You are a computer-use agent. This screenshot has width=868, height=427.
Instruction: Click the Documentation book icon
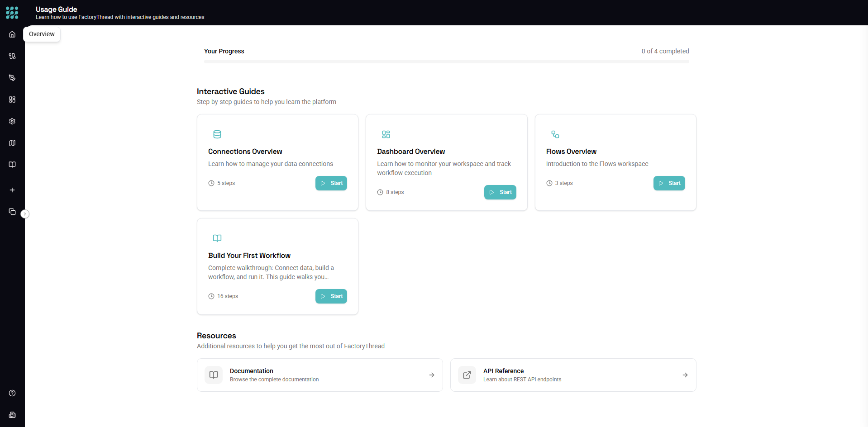tap(214, 375)
